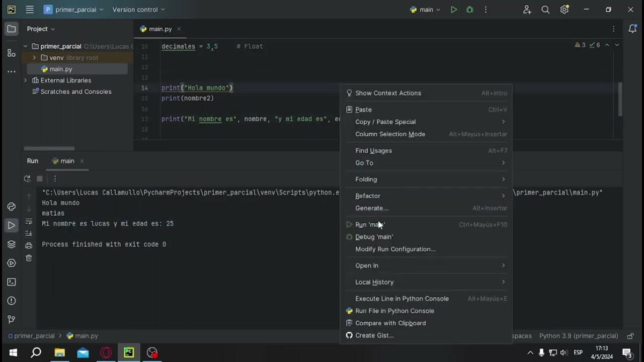
Task: Open Search Everywhere magnifier icon
Action: click(545, 10)
